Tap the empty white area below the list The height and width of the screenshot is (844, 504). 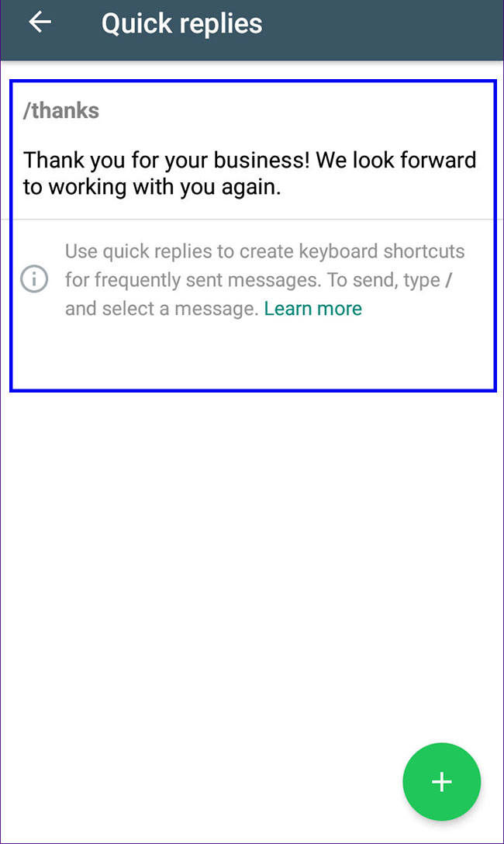click(252, 566)
